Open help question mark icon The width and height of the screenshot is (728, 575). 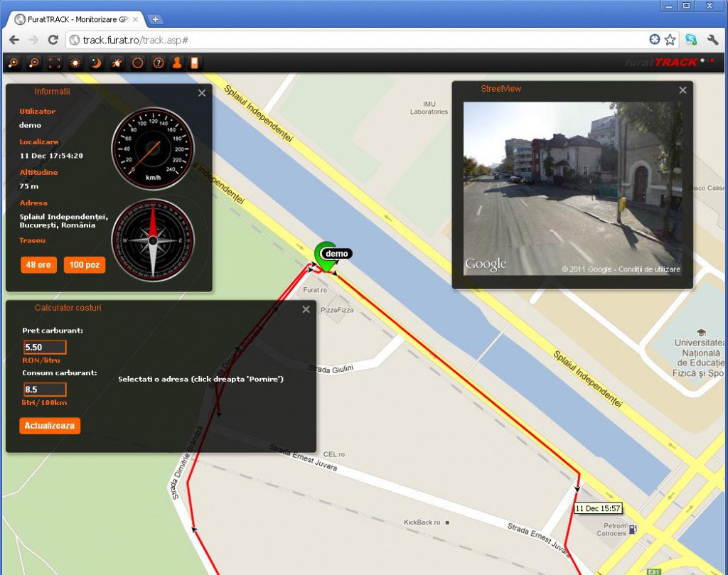tap(159, 63)
